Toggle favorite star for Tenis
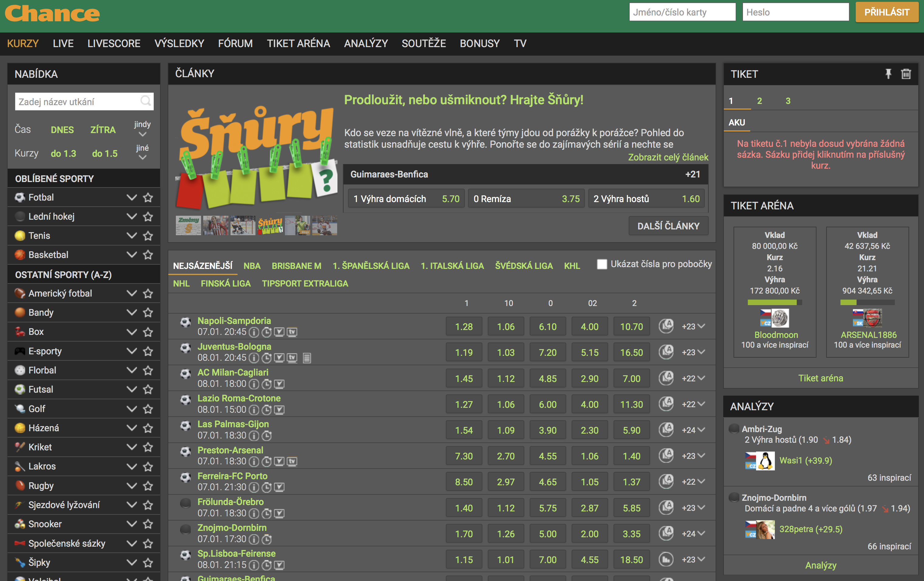 148,235
